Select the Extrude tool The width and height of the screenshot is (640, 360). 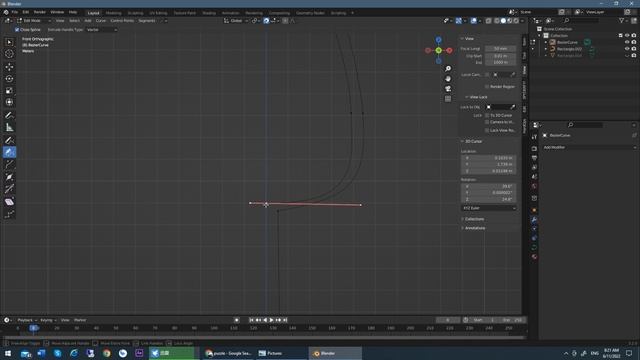tap(9, 164)
